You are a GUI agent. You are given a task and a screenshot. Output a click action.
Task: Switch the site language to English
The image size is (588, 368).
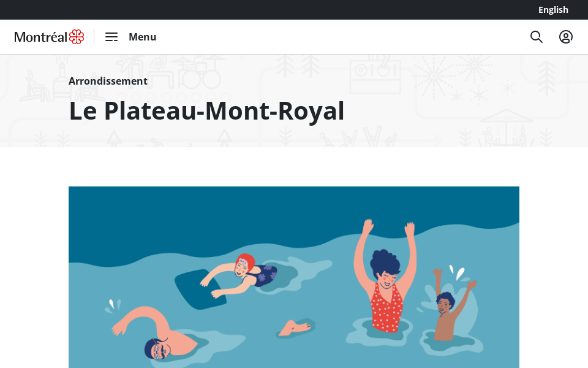[x=553, y=10]
